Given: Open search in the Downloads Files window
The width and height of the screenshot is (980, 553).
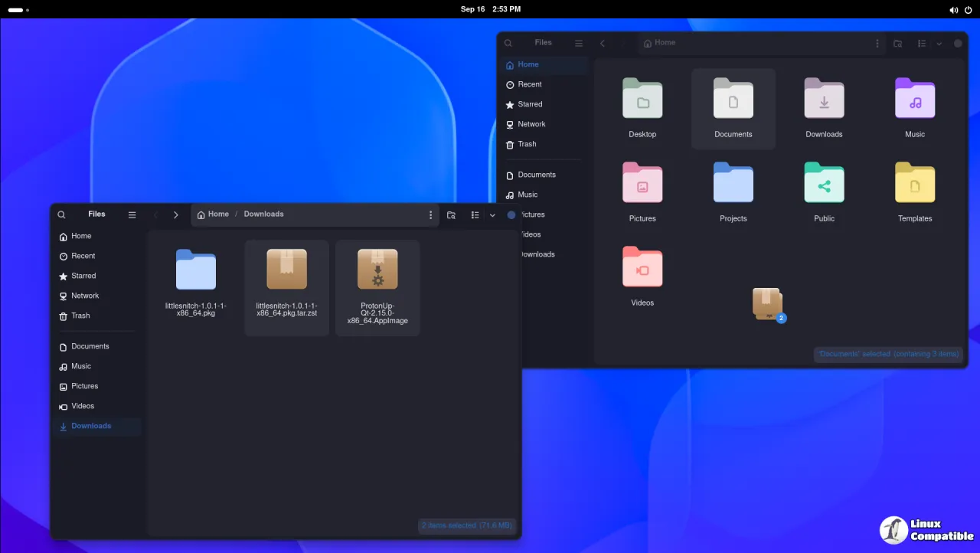Looking at the screenshot, I should click(x=62, y=215).
